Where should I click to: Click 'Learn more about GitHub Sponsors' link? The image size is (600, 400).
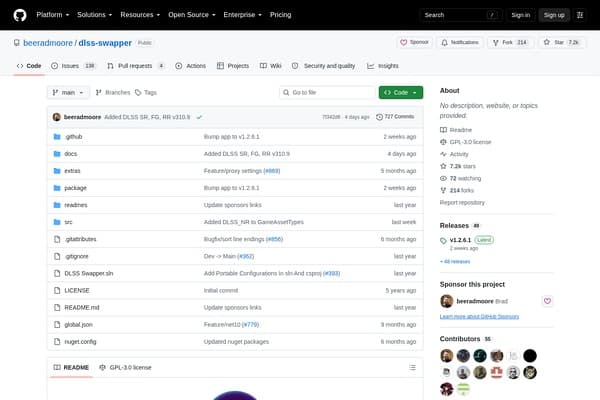coord(479,317)
